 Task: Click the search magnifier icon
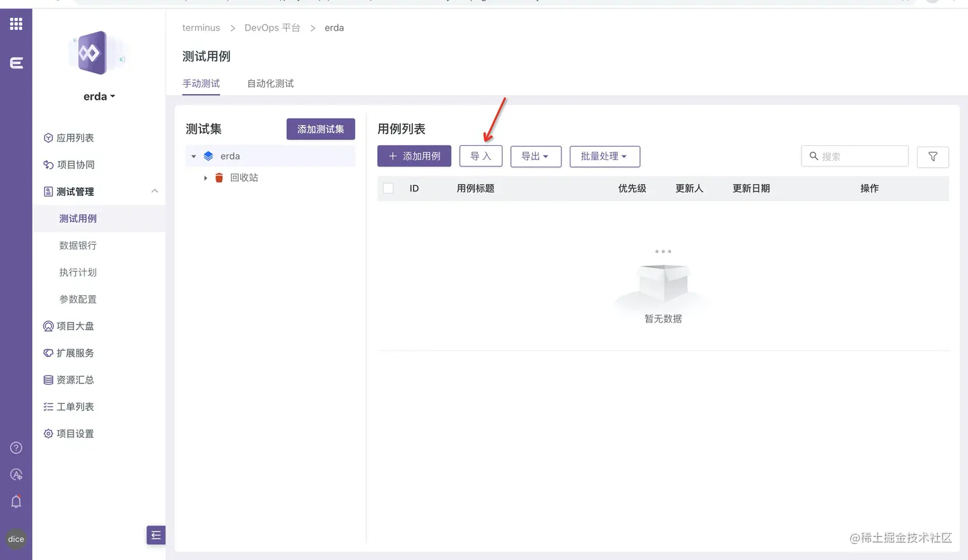coord(814,156)
